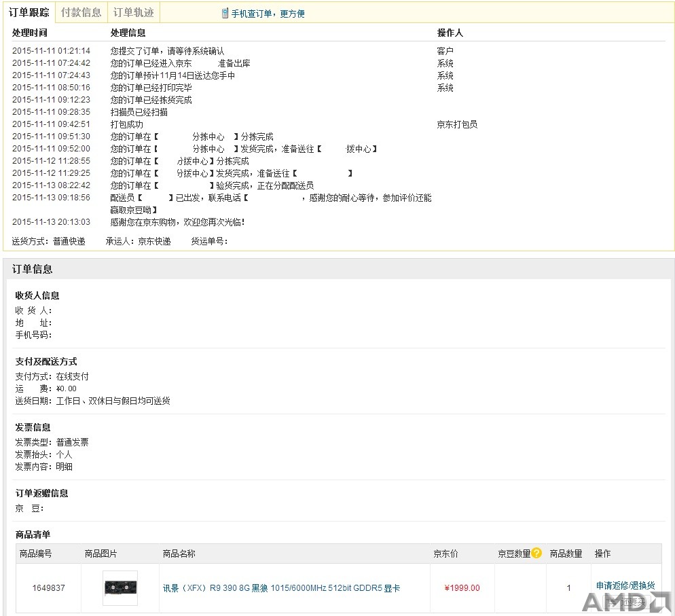Click the mobile phone icon beside 手机查订单
The height and width of the screenshot is (616, 675).
[x=225, y=14]
